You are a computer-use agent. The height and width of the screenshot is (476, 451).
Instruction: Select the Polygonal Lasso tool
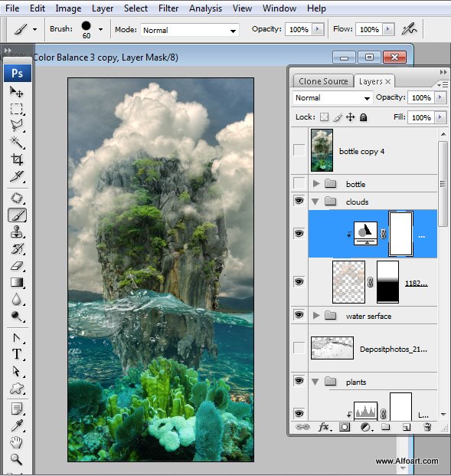pos(17,125)
